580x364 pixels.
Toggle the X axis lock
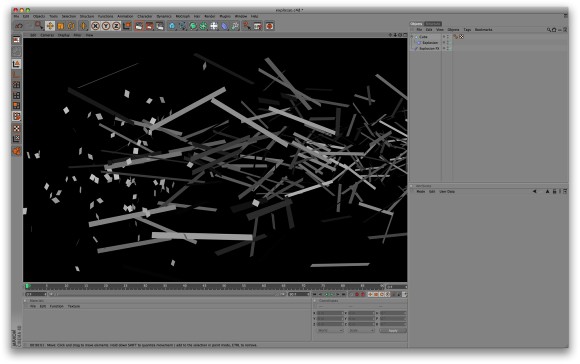click(95, 26)
